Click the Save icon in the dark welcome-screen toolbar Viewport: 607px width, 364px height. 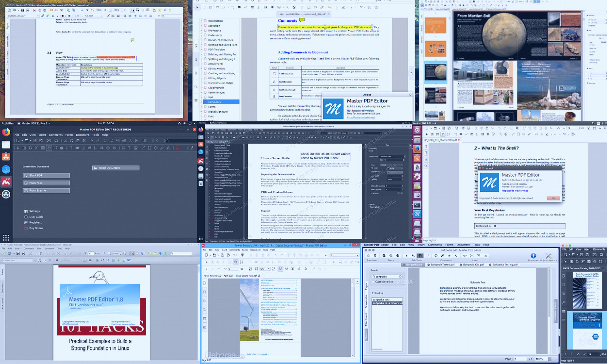click(35, 140)
